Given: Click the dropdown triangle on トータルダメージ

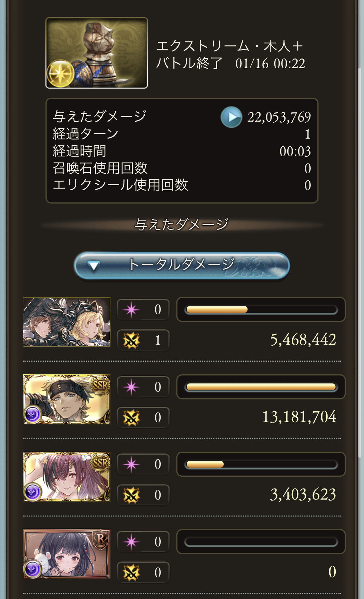Looking at the screenshot, I should pos(93,265).
